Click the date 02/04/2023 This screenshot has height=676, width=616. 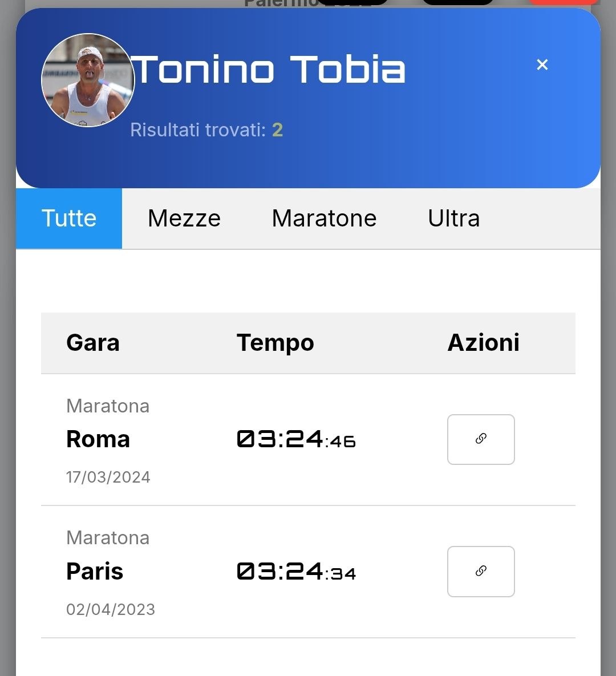(x=111, y=609)
